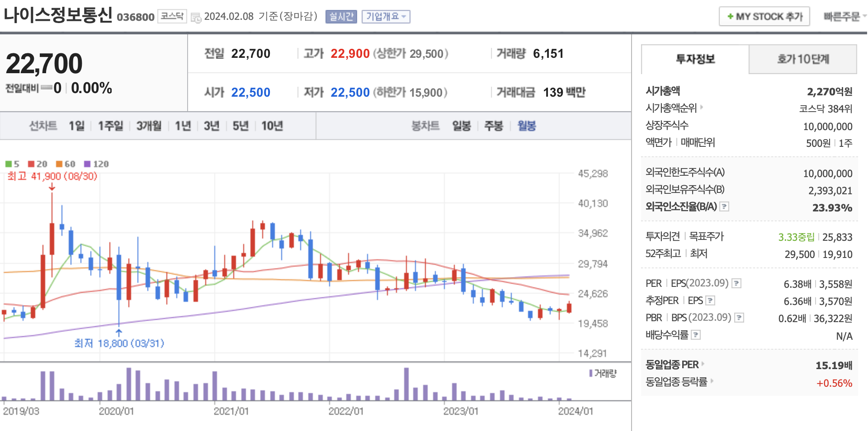
Task: Add this stock via MY STOCK 추가
Action: tap(764, 17)
